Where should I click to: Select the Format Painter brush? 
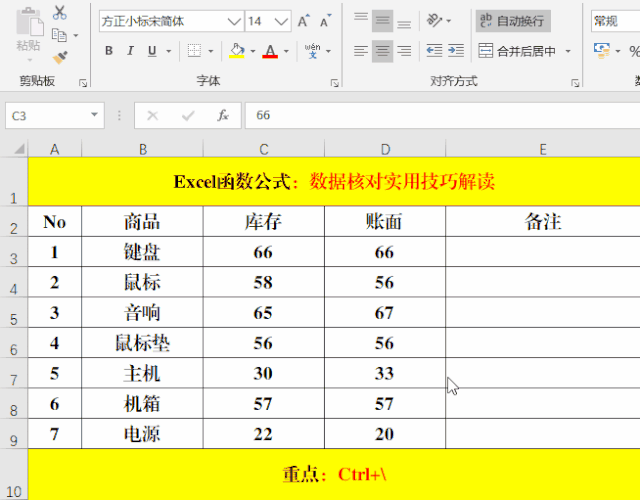pos(59,58)
